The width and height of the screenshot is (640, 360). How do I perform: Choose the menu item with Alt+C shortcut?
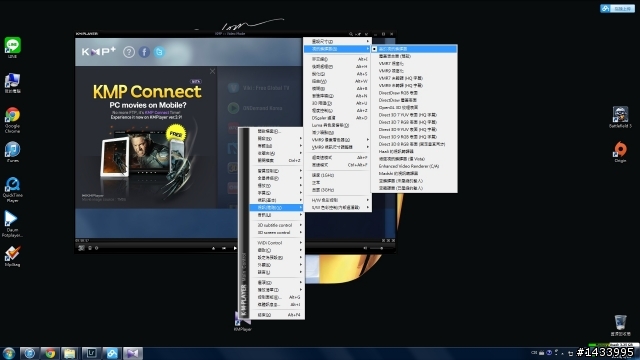(337, 59)
